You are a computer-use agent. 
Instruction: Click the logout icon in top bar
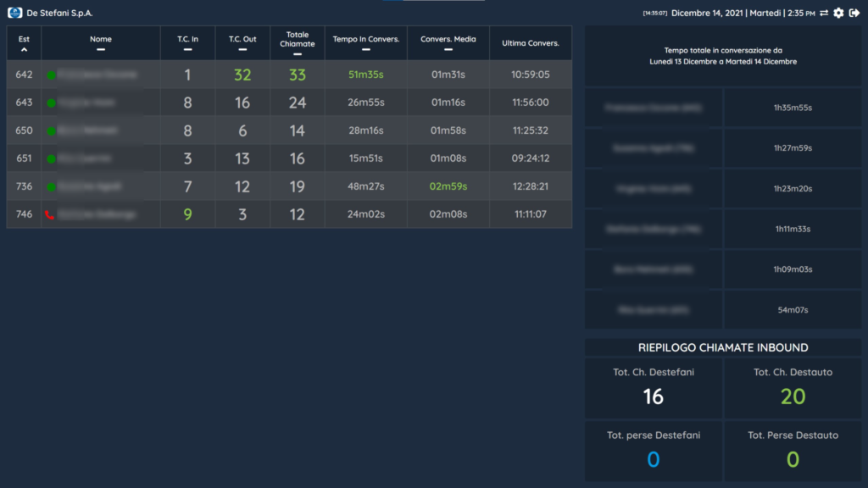tap(854, 13)
